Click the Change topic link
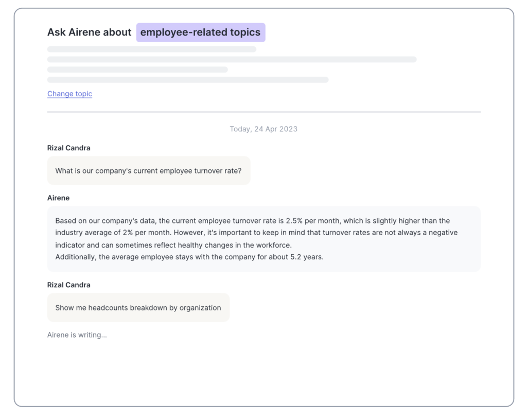527x420 pixels. (69, 94)
